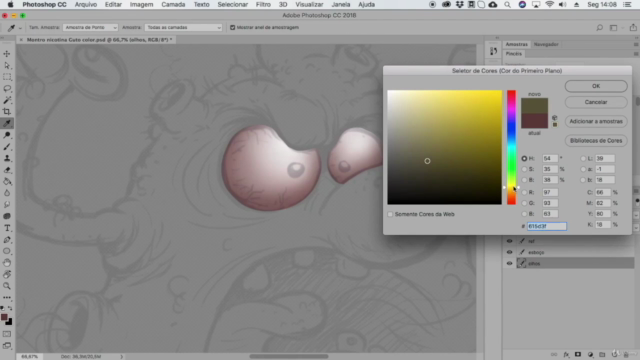The height and width of the screenshot is (360, 640).
Task: Click Adicionar a amostras button
Action: click(x=596, y=121)
